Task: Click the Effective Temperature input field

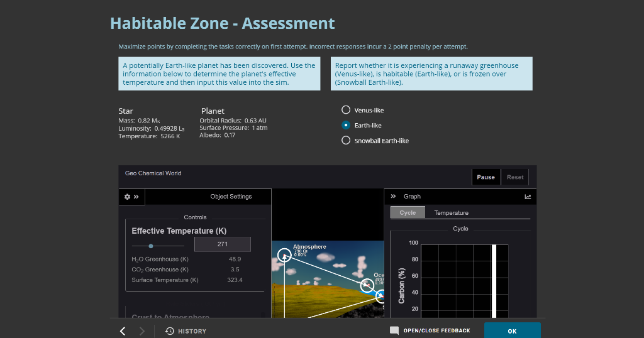Action: 222,244
